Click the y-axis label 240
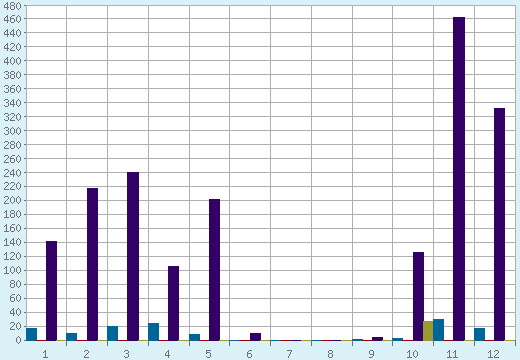 tap(12, 173)
